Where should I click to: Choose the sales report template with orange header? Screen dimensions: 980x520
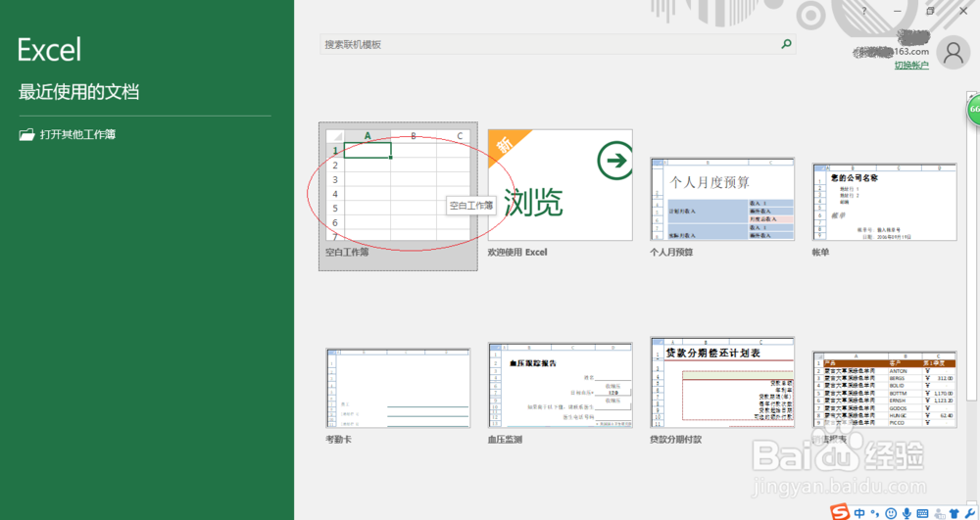click(884, 390)
